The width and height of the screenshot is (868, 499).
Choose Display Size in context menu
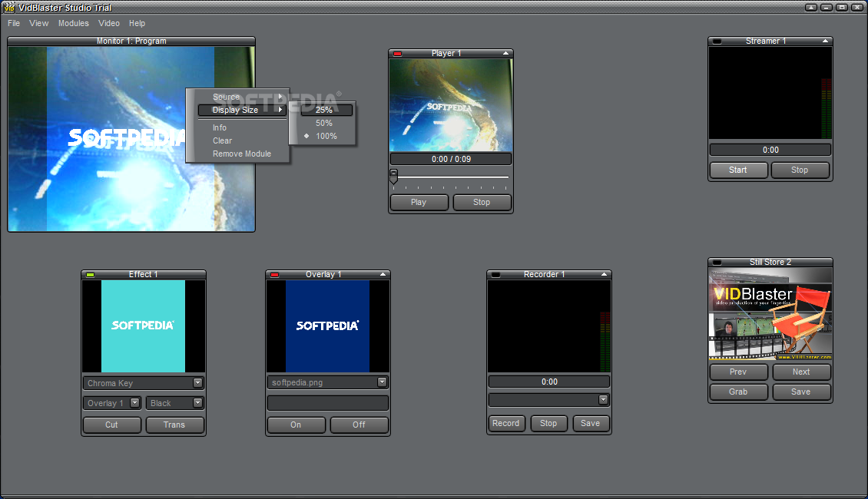pyautogui.click(x=242, y=110)
